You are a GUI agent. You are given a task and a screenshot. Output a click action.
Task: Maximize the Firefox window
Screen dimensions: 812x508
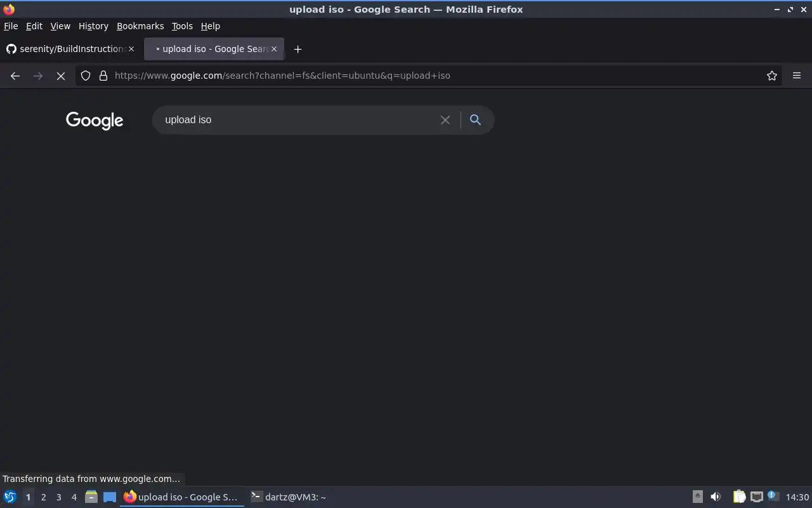click(x=790, y=10)
